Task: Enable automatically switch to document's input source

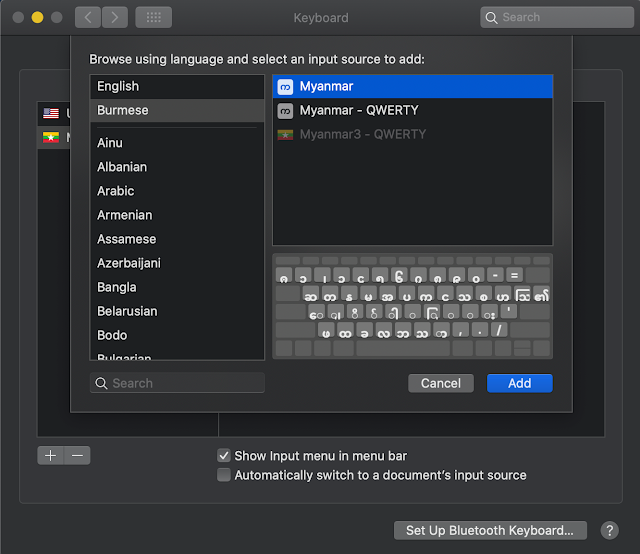Action: pos(224,475)
